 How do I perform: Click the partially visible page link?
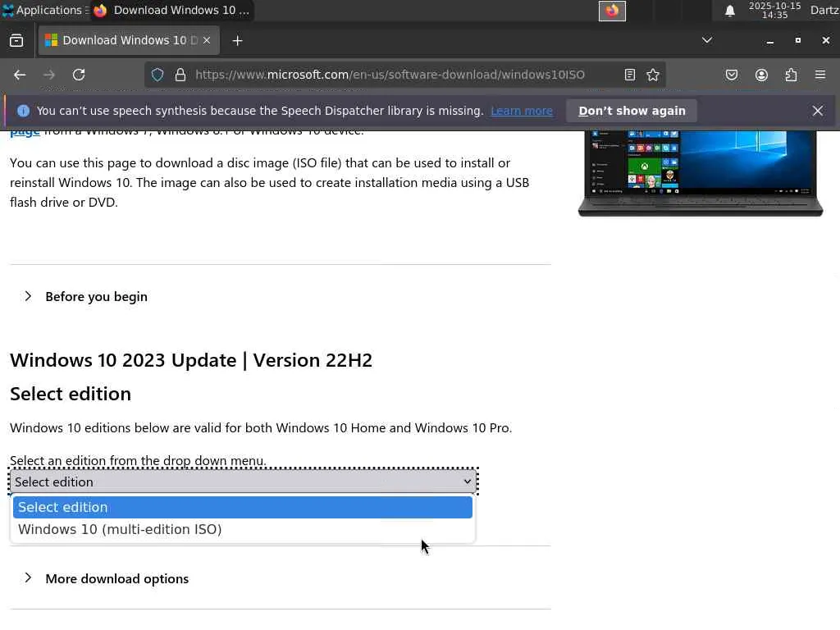(x=25, y=131)
